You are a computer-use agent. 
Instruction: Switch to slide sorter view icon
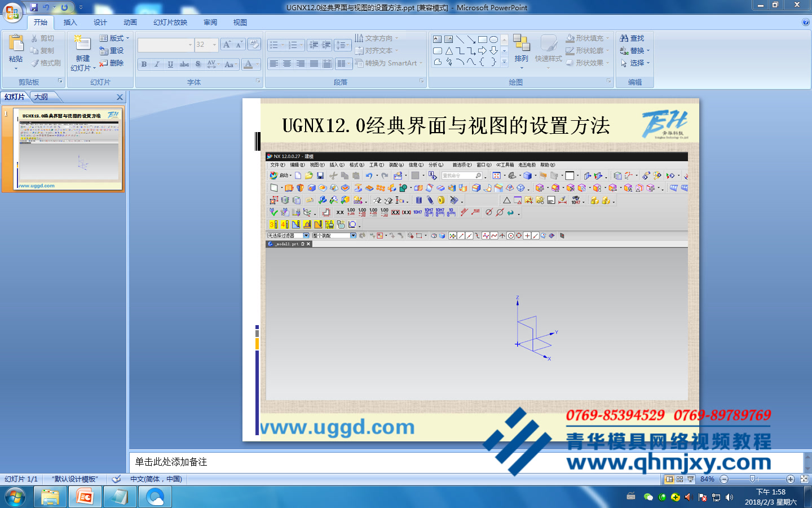679,479
